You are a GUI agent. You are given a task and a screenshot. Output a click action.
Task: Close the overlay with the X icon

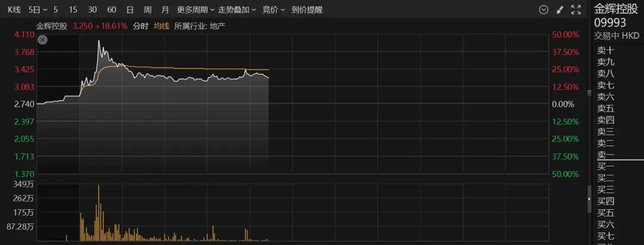point(43,40)
